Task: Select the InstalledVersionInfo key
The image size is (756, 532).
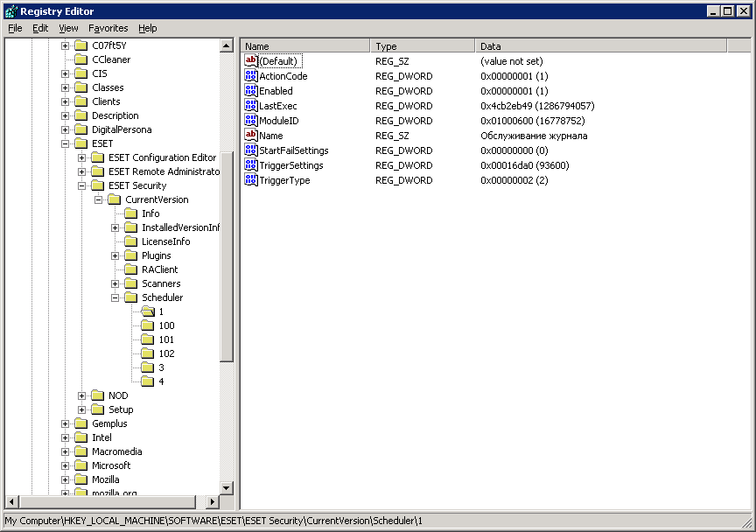Action: coord(180,227)
